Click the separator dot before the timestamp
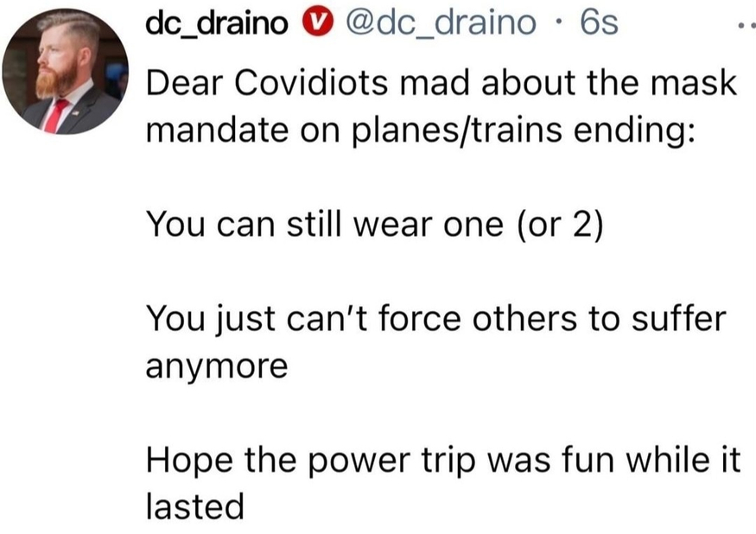Screen dimensions: 756x534 [x=558, y=22]
